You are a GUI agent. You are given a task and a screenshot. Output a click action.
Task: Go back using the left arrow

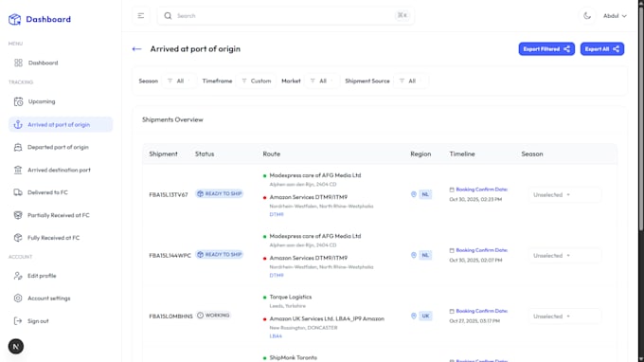tap(136, 49)
